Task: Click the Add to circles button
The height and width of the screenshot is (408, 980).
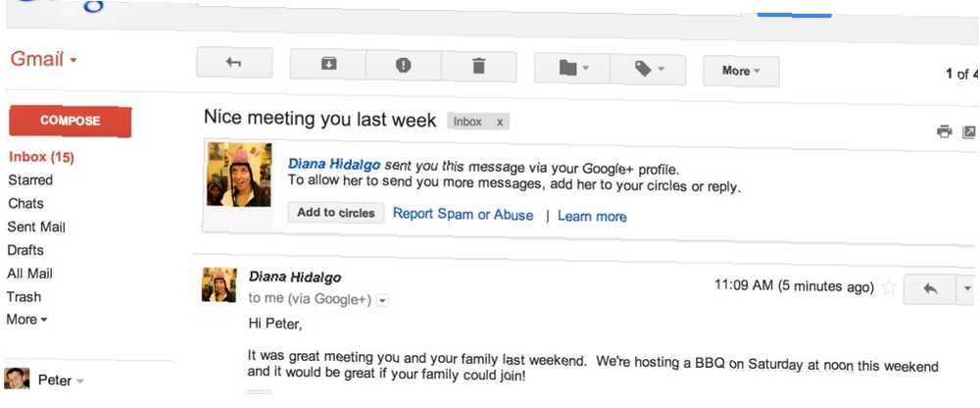Action: [x=335, y=213]
